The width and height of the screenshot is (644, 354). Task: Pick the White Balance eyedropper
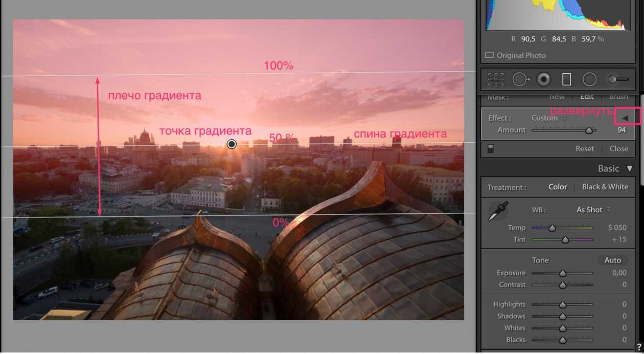497,211
